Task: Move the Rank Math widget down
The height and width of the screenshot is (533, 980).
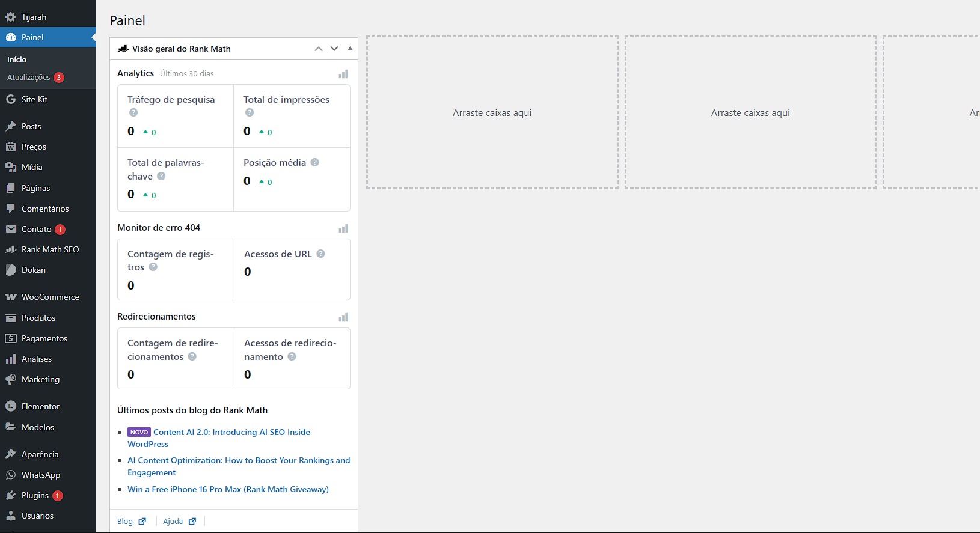Action: pyautogui.click(x=334, y=49)
